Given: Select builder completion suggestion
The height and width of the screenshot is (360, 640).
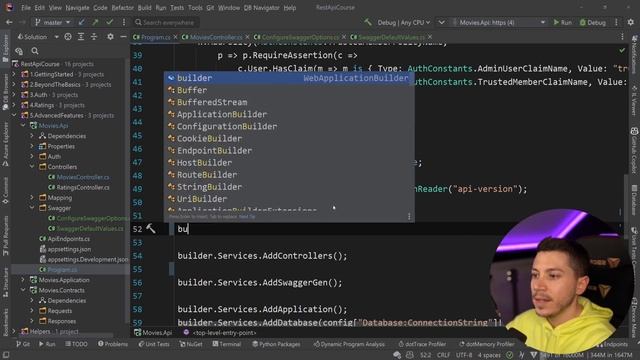Looking at the screenshot, I should (289, 78).
